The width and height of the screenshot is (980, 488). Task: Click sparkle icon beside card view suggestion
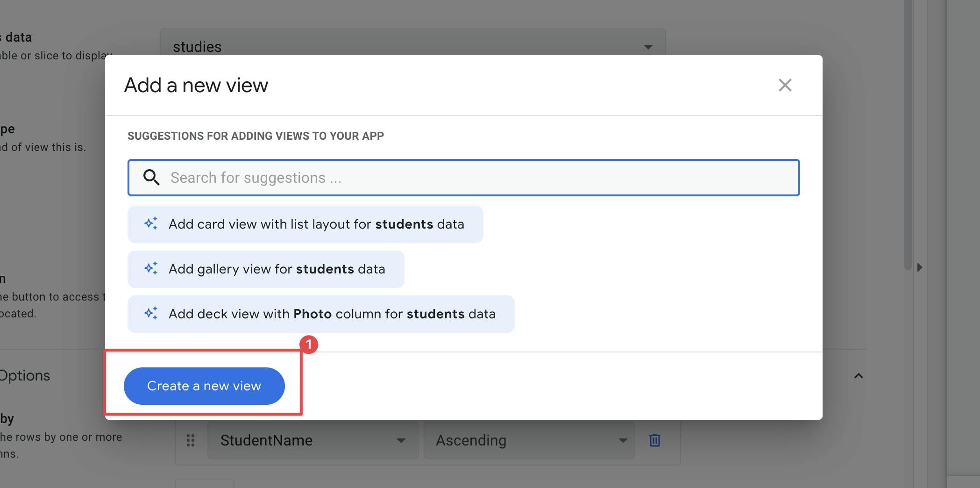tap(151, 223)
